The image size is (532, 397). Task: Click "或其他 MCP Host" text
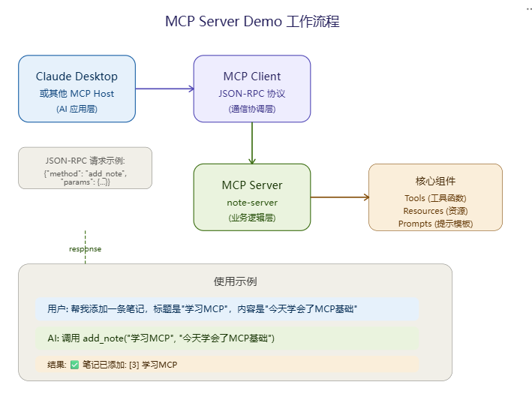coord(77,94)
